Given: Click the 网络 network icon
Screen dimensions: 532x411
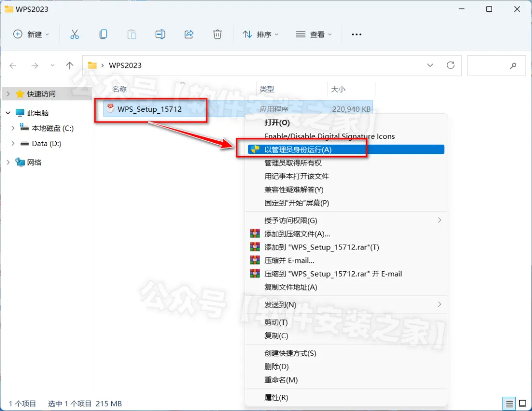Looking at the screenshot, I should click(x=20, y=162).
